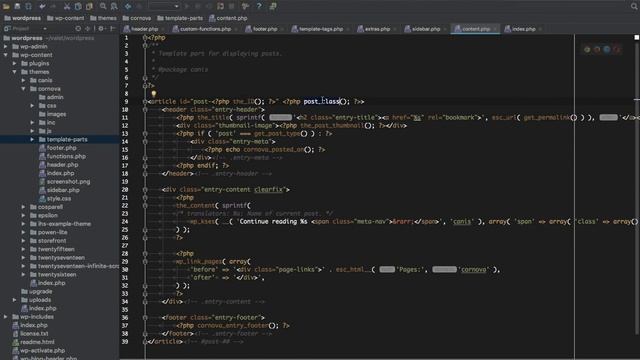
Task: Click the wordpress breadcrumb
Action: click(x=22, y=18)
